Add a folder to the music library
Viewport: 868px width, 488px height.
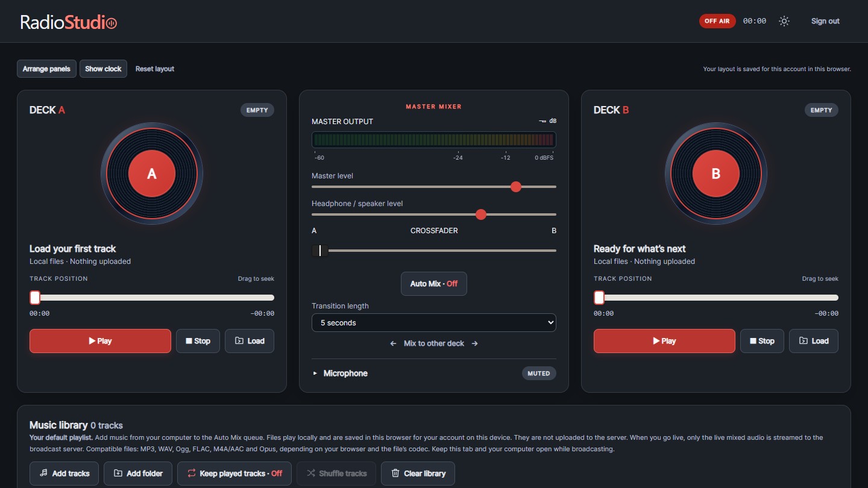point(138,474)
